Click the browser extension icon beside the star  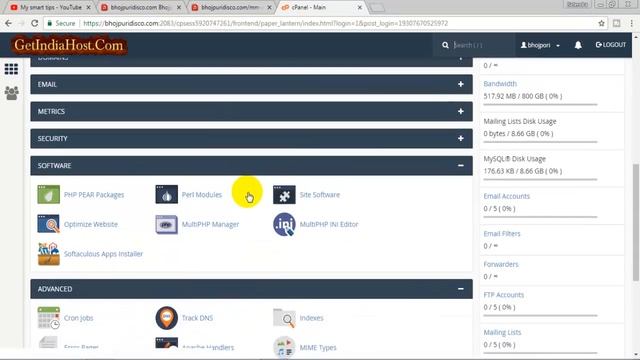(x=617, y=23)
